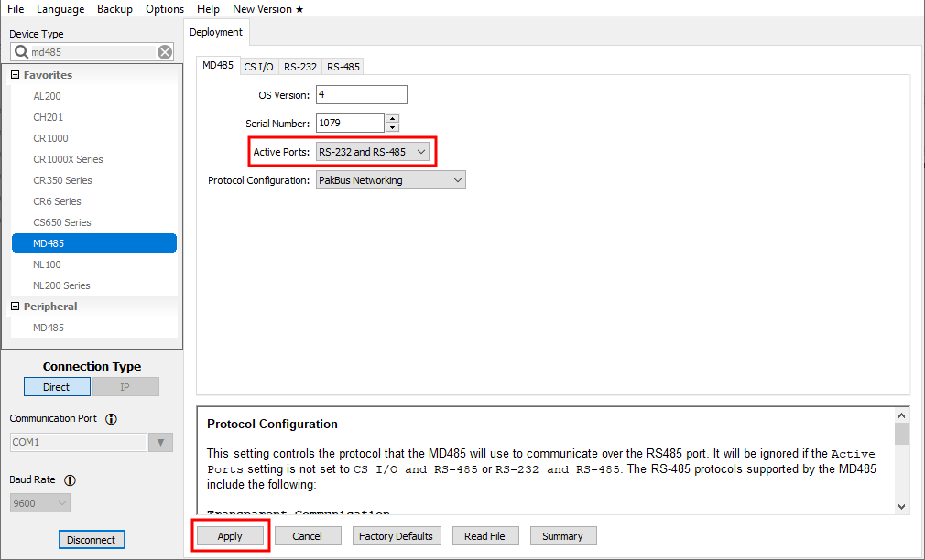Switch to the RS-485 tab
The height and width of the screenshot is (560, 925).
(x=343, y=67)
